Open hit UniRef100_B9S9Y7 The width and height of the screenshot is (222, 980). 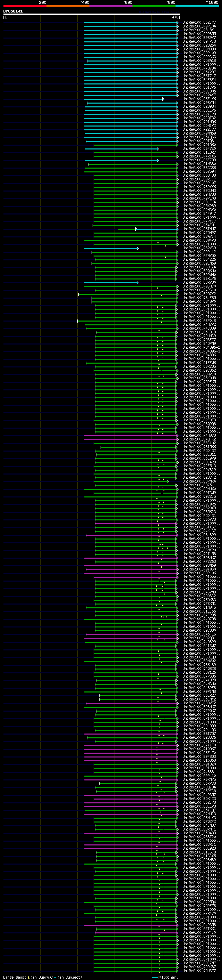(199, 38)
